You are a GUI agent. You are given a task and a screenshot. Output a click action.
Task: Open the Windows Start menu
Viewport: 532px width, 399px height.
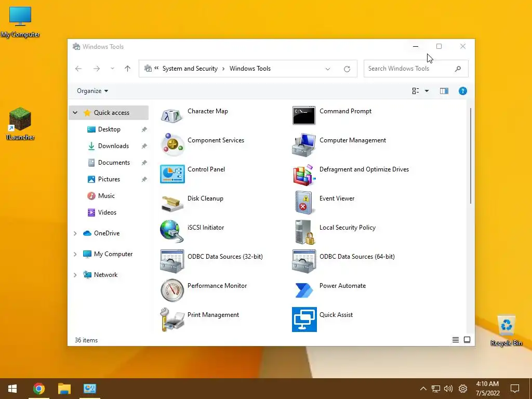[12, 389]
